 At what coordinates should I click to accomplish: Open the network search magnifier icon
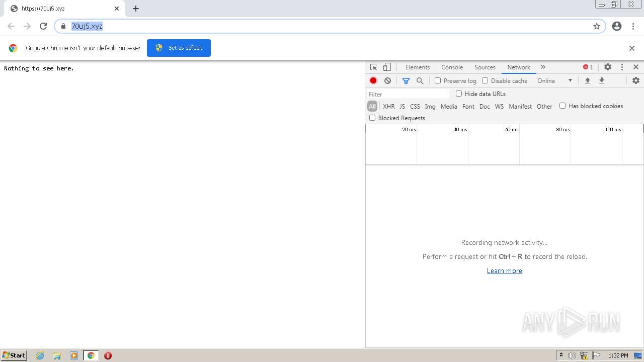(x=420, y=80)
